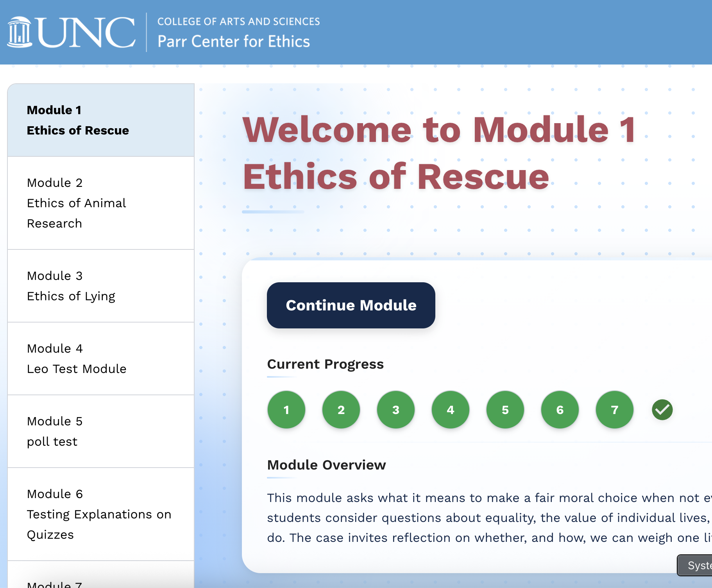Viewport: 712px width, 588px height.
Task: Switch to Module 3 Ethics of Lying
Action: click(101, 286)
